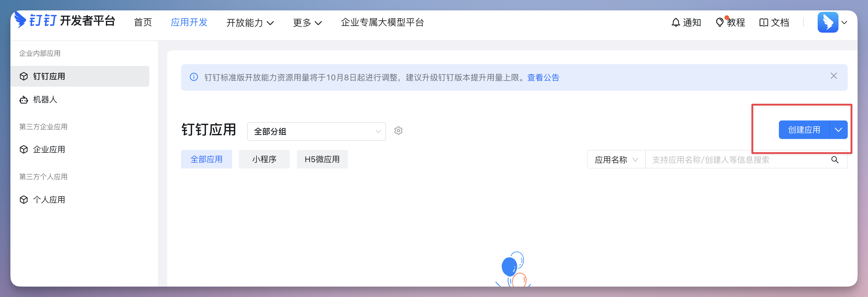Open the documentation book icon

pyautogui.click(x=764, y=23)
